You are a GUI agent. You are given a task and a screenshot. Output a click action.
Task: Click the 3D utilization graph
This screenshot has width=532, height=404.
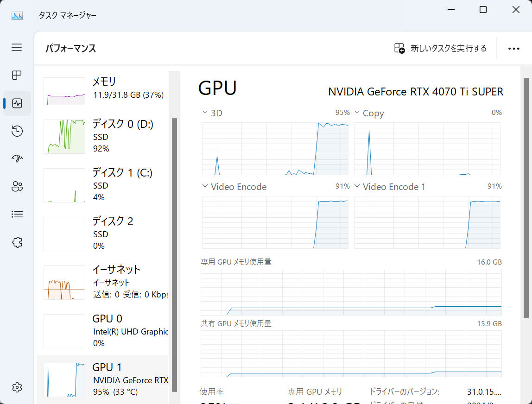coord(275,149)
